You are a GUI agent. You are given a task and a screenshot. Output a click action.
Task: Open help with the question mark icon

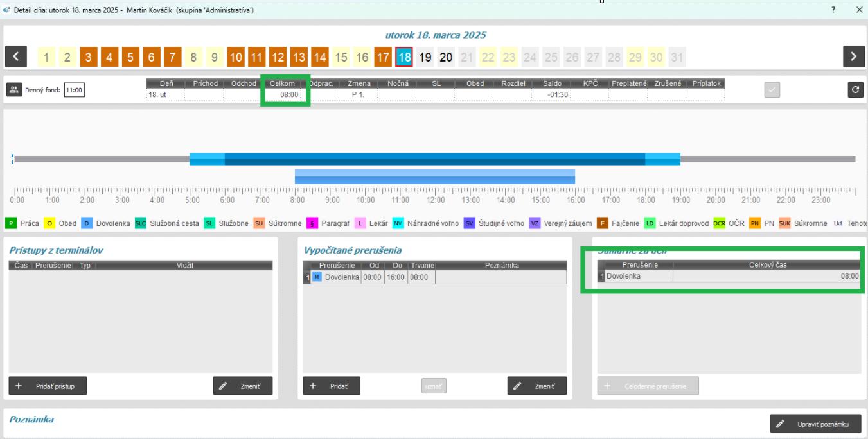833,10
